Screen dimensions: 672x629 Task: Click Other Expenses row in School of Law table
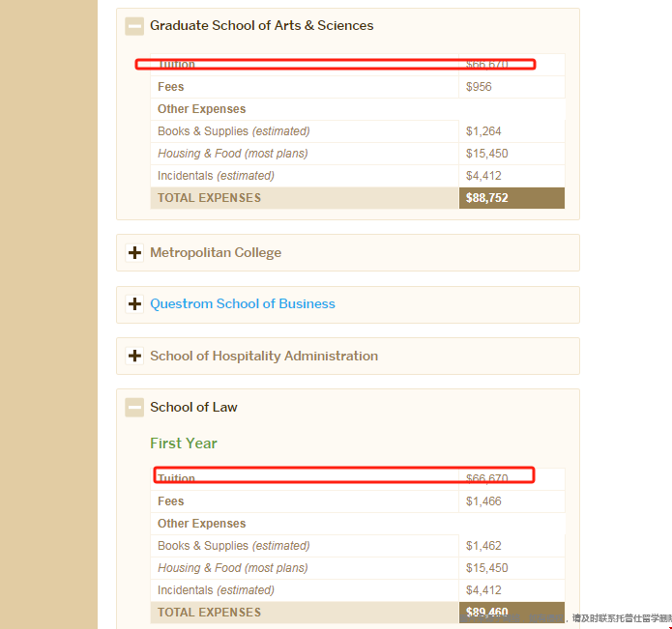(x=358, y=524)
